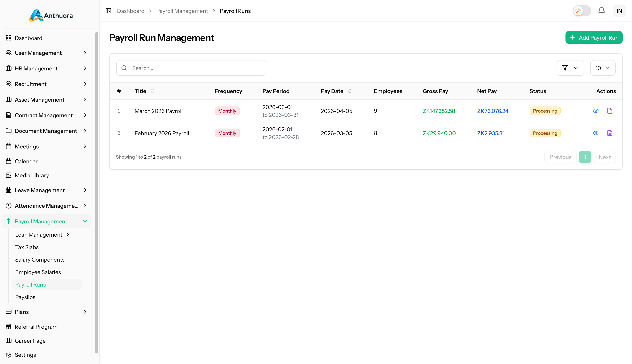The height and width of the screenshot is (364, 632).
Task: View March 2026 Payroll with eye icon
Action: click(x=596, y=111)
